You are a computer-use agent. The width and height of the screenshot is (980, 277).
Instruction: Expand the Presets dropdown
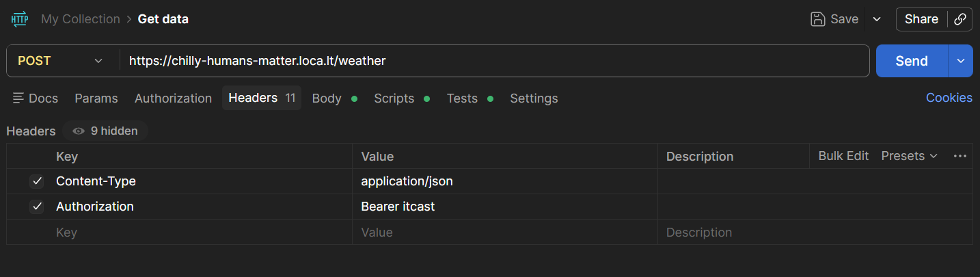coord(909,156)
